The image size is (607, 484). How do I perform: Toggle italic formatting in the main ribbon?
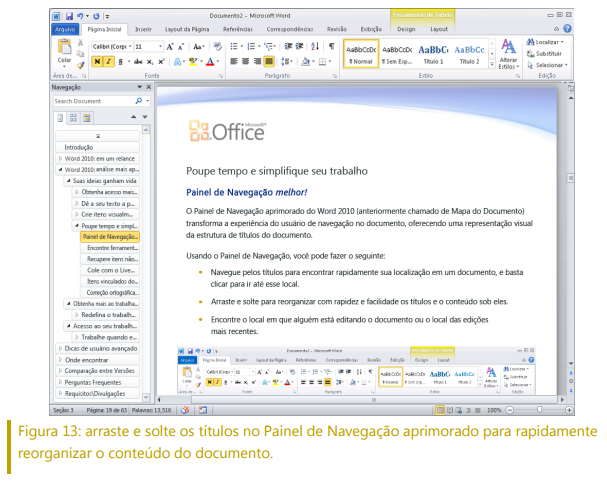click(108, 61)
